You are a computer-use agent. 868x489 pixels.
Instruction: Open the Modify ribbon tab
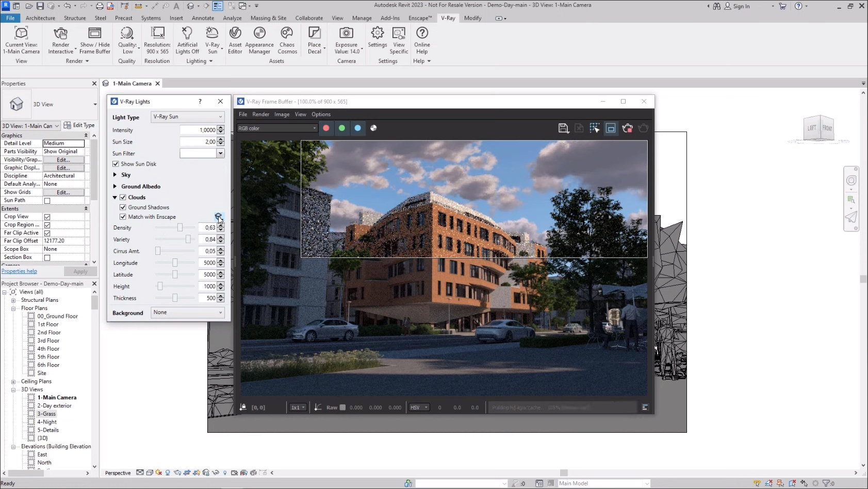tap(472, 18)
